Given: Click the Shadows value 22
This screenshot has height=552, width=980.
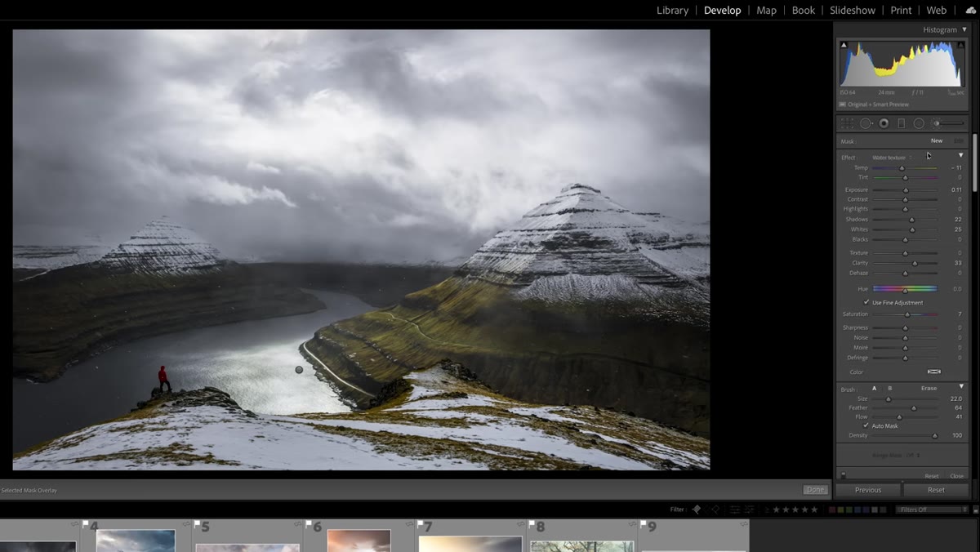Looking at the screenshot, I should coord(958,220).
